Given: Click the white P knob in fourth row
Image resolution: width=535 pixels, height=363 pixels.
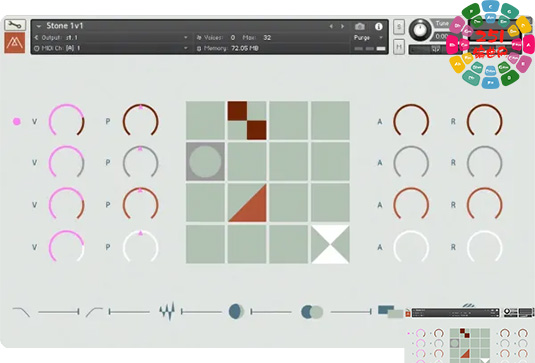Looking at the screenshot, I should click(x=141, y=246).
